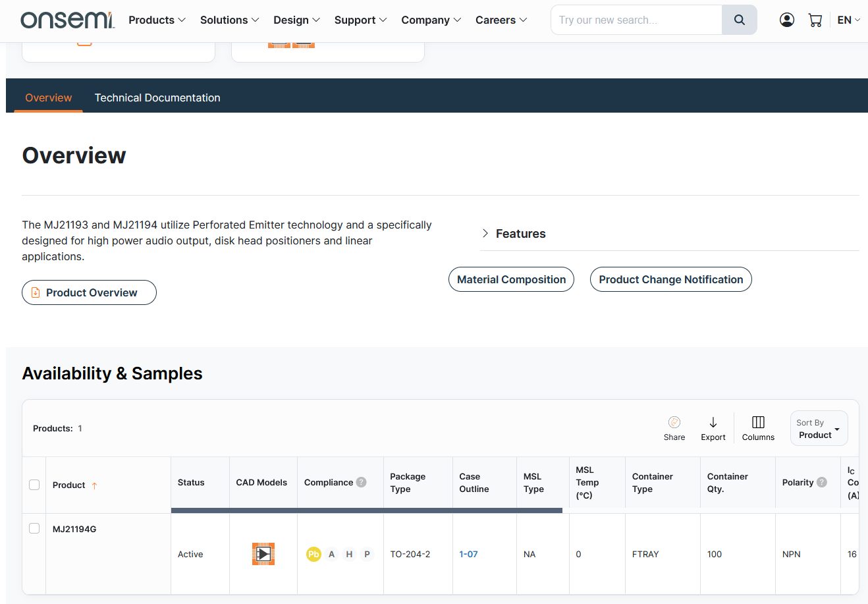Click the Material Composition button
The width and height of the screenshot is (868, 604).
pyautogui.click(x=511, y=279)
